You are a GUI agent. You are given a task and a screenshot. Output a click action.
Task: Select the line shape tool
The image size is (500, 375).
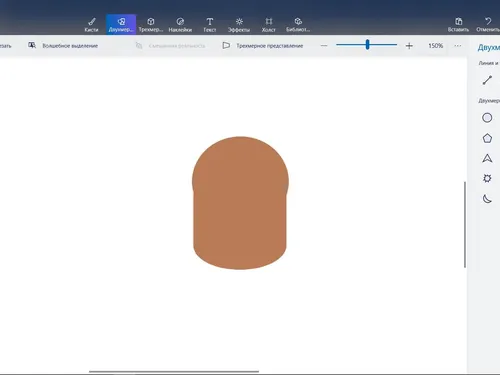tap(487, 80)
